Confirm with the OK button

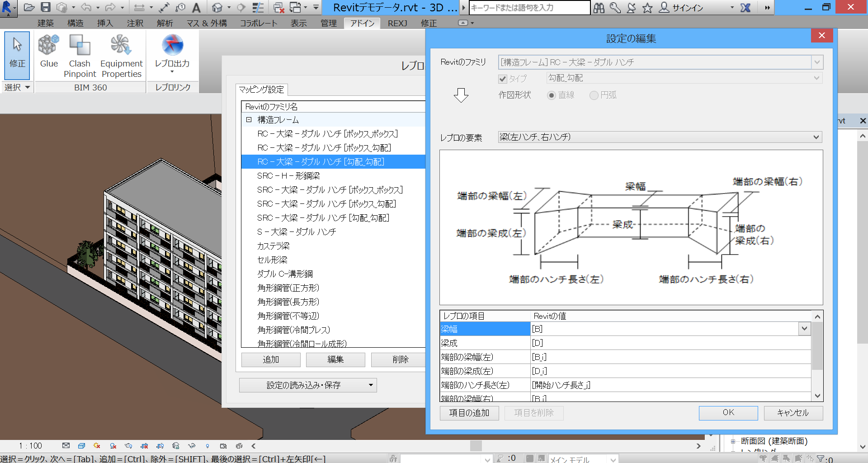(x=728, y=413)
